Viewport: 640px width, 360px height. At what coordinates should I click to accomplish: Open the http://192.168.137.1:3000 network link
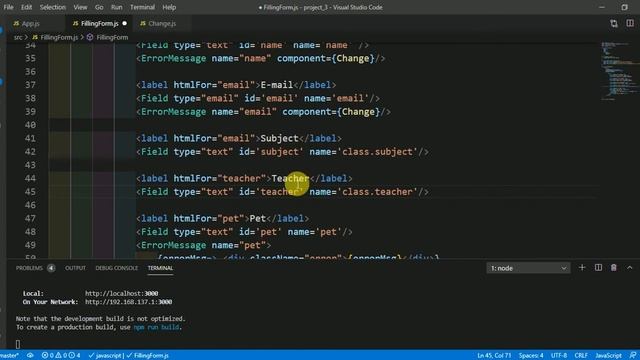(128, 302)
